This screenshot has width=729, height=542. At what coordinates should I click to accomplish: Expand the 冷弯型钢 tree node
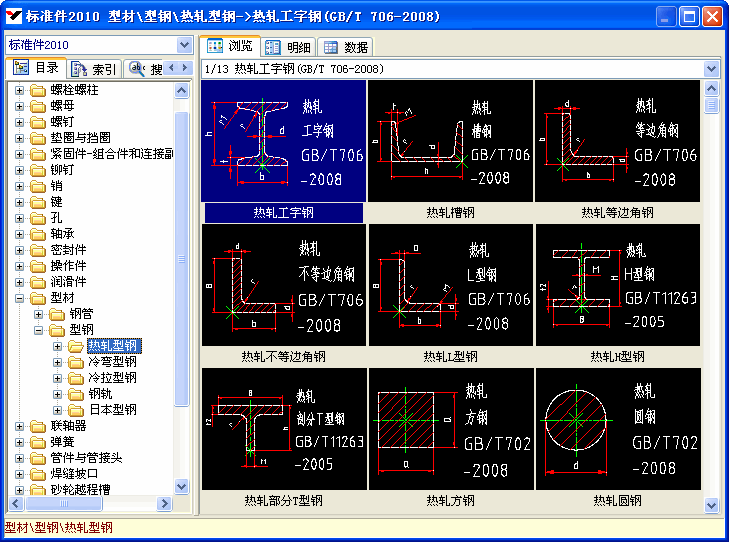tap(58, 362)
